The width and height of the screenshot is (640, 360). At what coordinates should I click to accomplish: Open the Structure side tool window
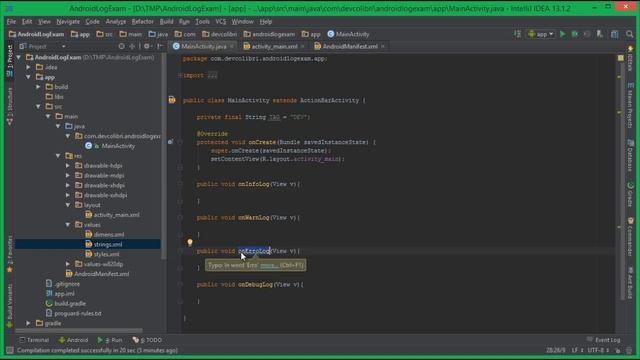point(10,106)
